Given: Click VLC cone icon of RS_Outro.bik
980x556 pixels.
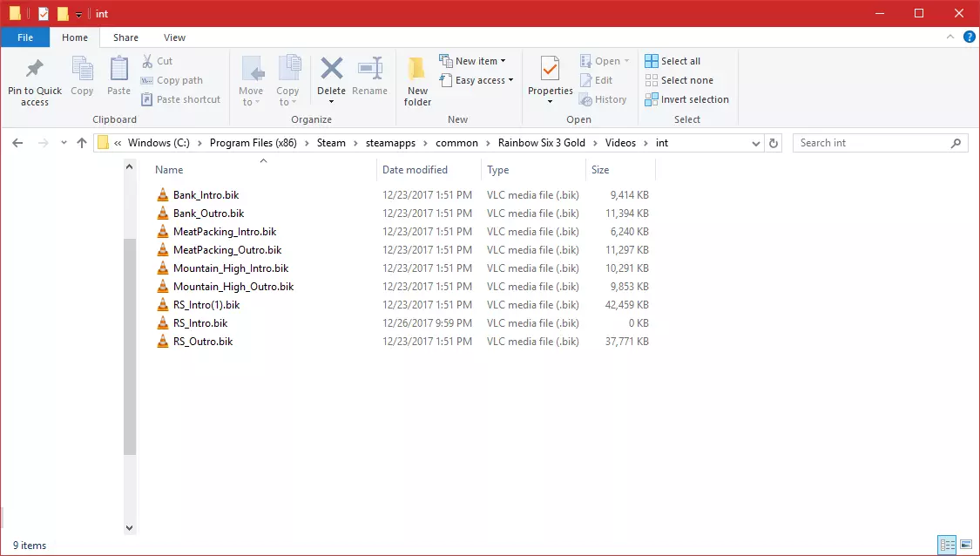Looking at the screenshot, I should coord(163,342).
